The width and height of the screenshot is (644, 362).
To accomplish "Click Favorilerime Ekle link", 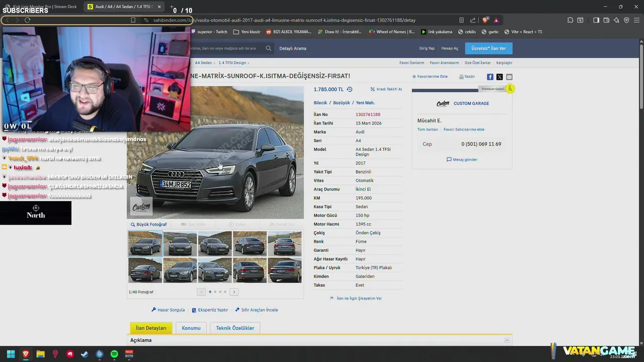I will [430, 77].
